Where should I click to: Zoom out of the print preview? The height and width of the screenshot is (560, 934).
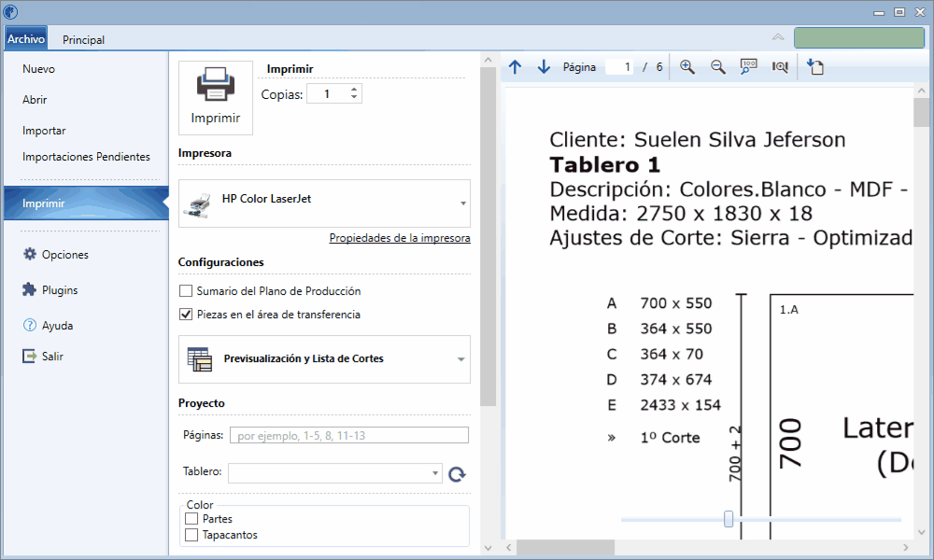718,67
